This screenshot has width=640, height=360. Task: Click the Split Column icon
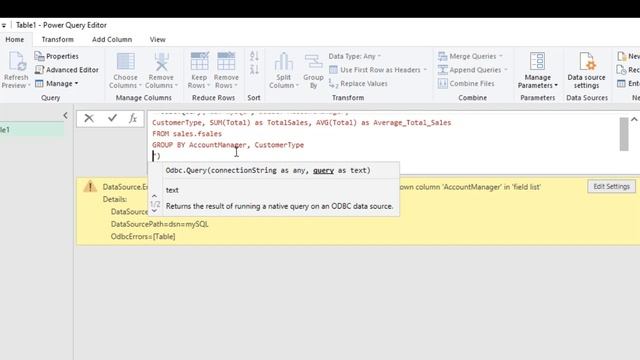click(x=284, y=62)
